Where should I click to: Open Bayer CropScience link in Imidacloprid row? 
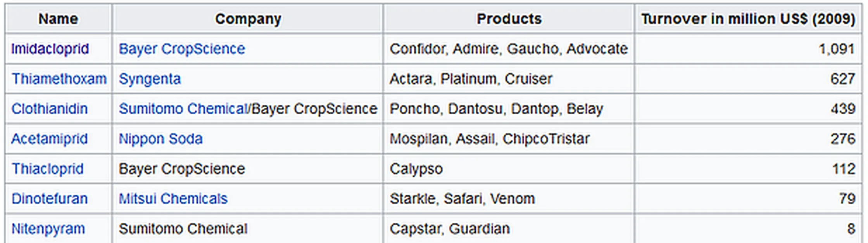click(182, 49)
